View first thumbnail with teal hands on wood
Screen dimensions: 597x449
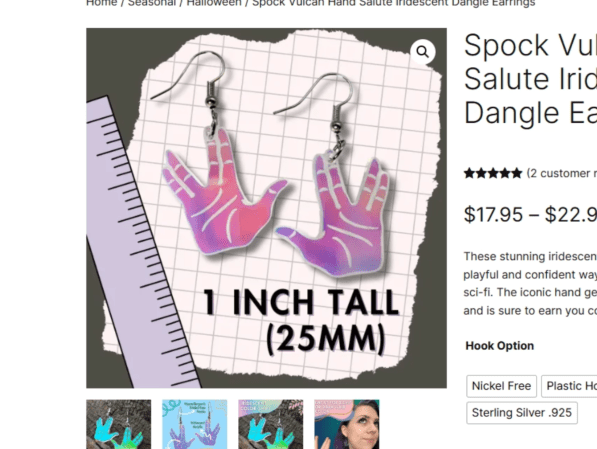click(118, 424)
